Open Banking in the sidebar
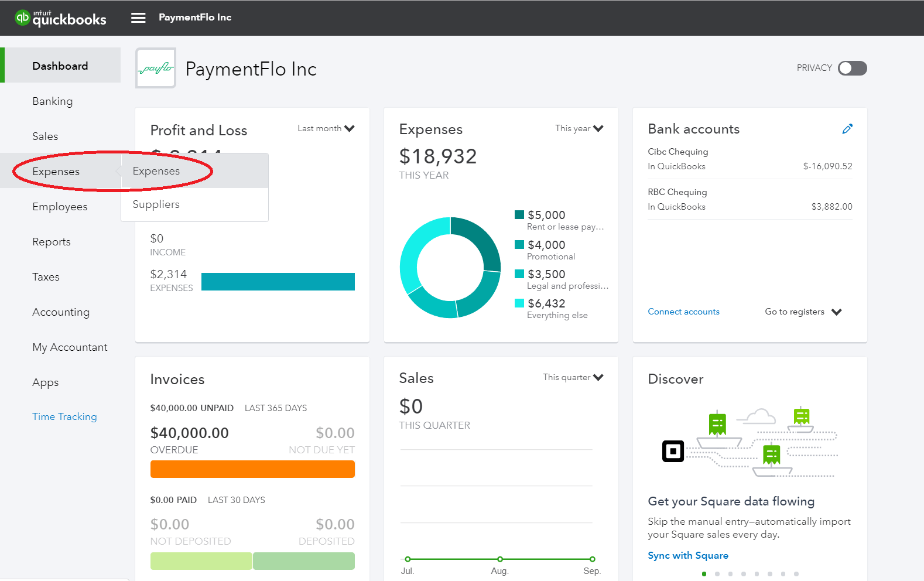The width and height of the screenshot is (924, 581). 53,101
